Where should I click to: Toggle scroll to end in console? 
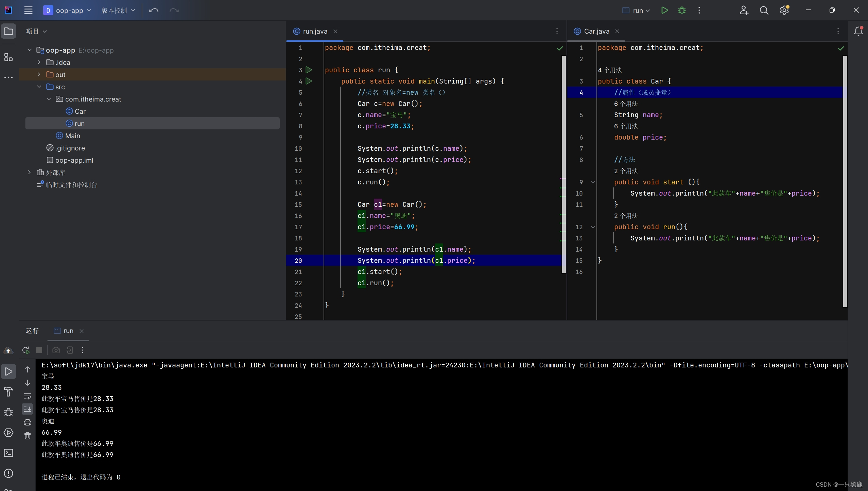coord(28,409)
